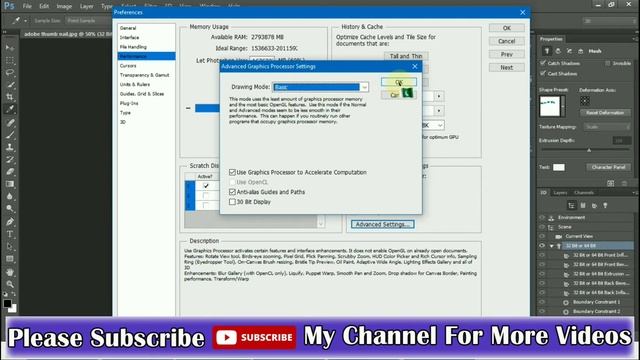This screenshot has height=360, width=640.
Task: Enable 30 Bit Display checkbox
Action: coord(232,202)
